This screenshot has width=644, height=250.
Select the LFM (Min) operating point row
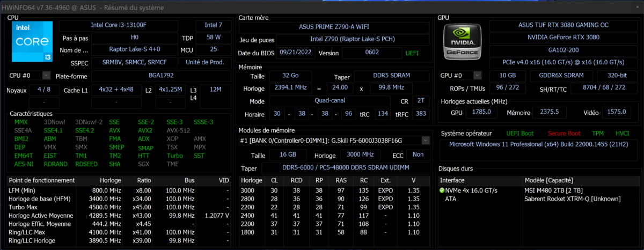click(120, 190)
